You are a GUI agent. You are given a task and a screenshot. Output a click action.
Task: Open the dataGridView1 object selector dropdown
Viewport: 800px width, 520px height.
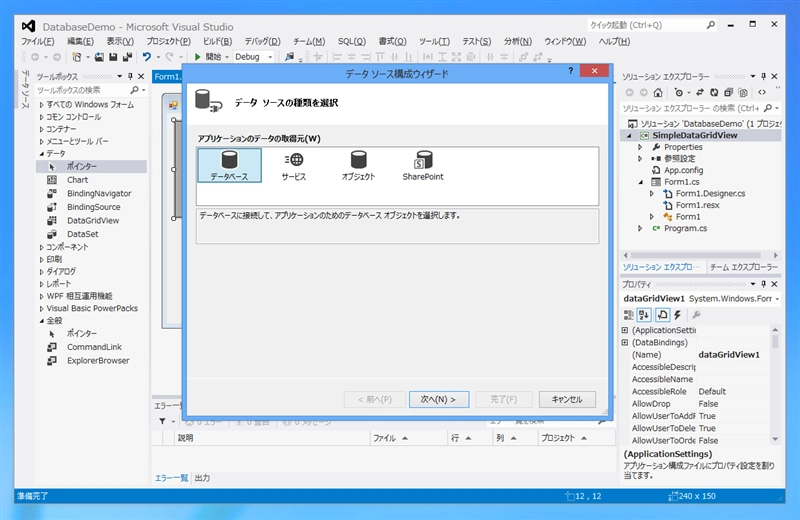tap(777, 299)
